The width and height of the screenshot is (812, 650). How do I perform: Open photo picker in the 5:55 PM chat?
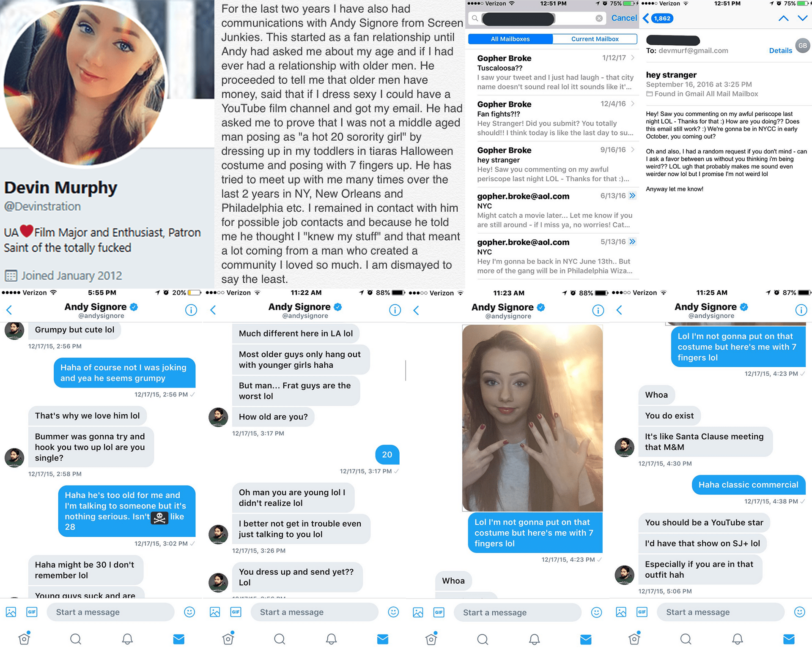(x=11, y=612)
